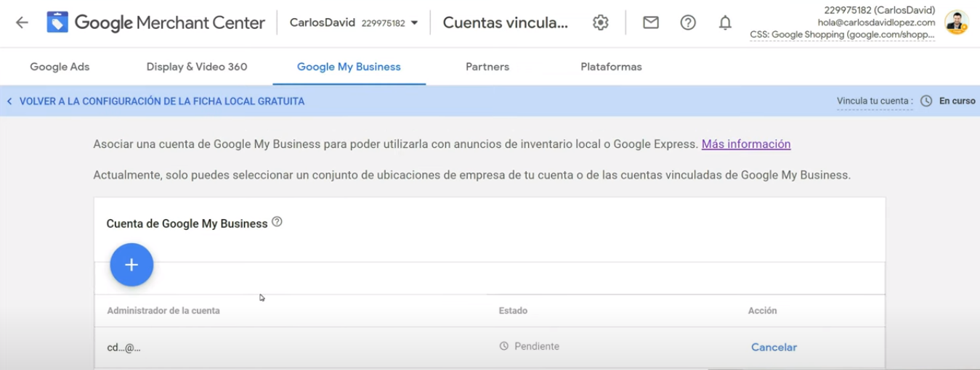980x370 pixels.
Task: Click the Google Merchant Center logo
Action: click(x=155, y=22)
